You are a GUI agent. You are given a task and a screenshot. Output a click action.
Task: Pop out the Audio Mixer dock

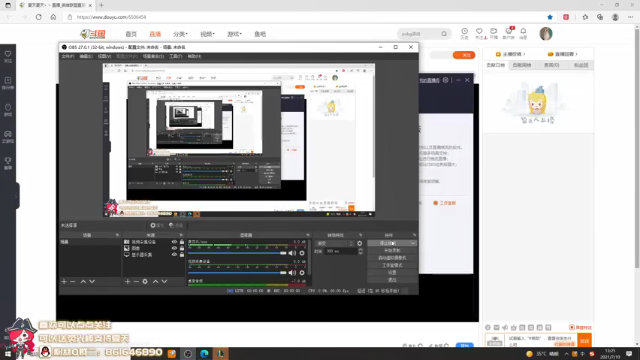[x=308, y=235]
